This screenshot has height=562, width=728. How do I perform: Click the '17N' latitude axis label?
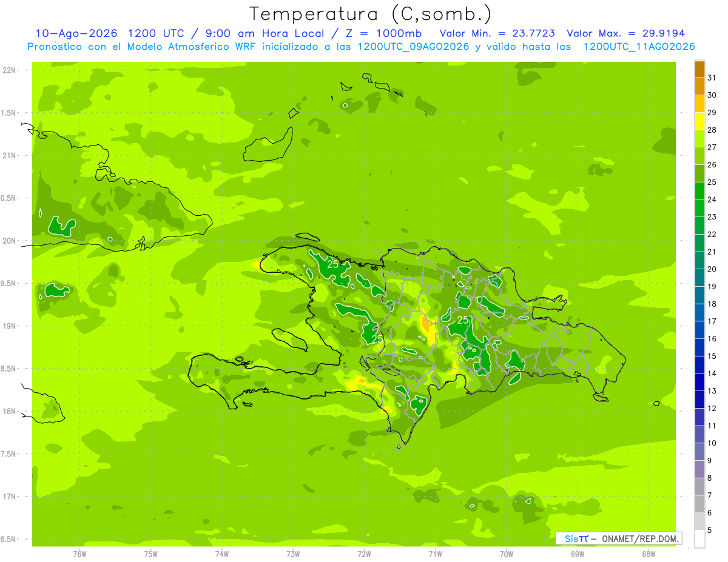coord(10,497)
